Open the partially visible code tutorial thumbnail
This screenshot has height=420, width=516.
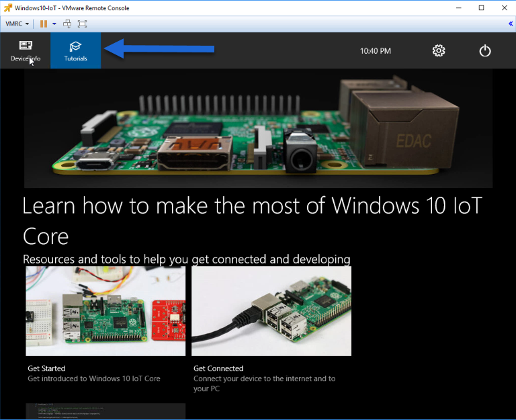coord(105,411)
